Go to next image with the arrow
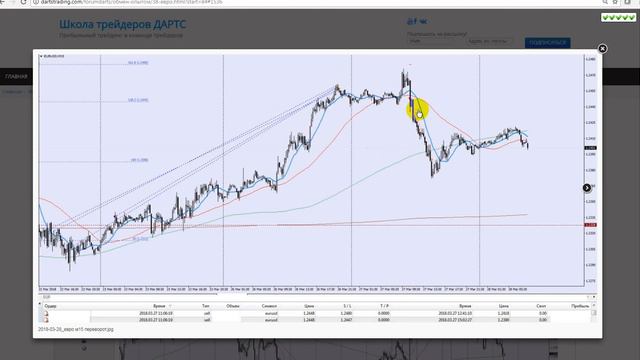Viewport: 640px width, 360px height. (587, 188)
